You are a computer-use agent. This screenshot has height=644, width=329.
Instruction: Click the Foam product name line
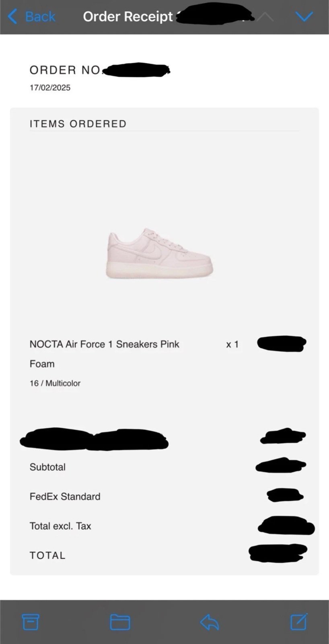[x=42, y=364]
